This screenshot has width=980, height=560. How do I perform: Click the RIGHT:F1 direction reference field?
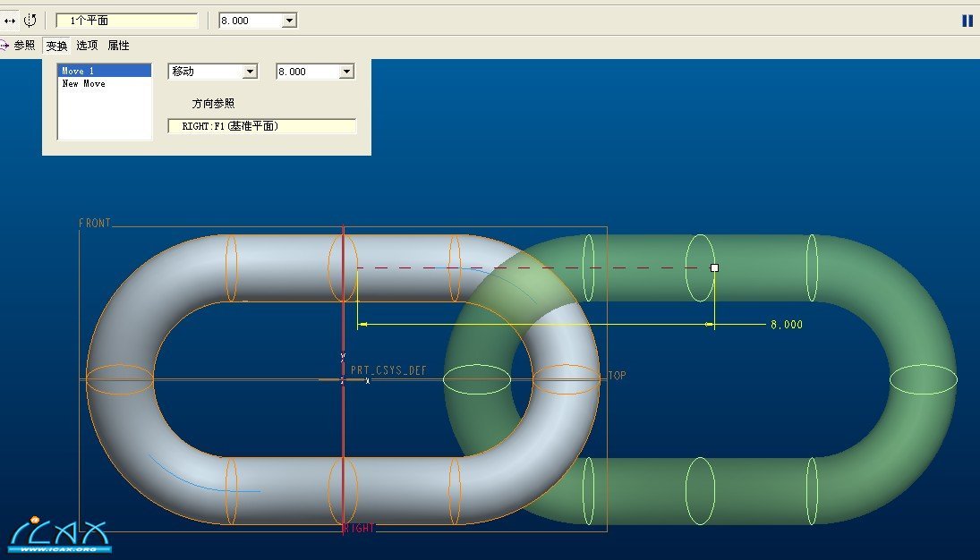click(261, 126)
